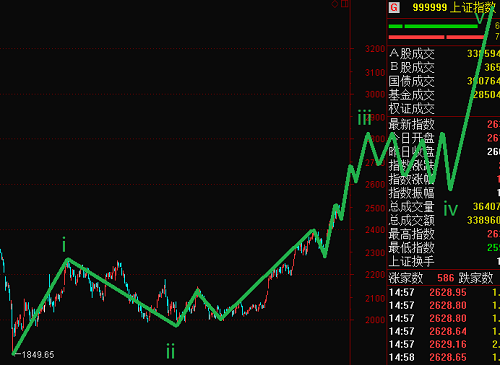This screenshot has height=365, width=500.
Task: Click the 2600 price axis label
Action: click(x=375, y=185)
